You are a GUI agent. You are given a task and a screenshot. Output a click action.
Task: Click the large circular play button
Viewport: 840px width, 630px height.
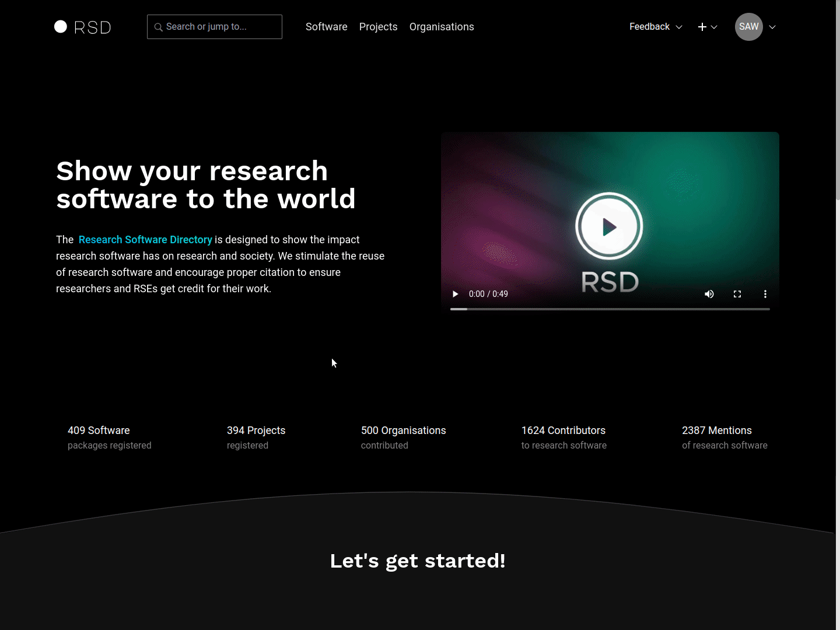[x=609, y=226]
